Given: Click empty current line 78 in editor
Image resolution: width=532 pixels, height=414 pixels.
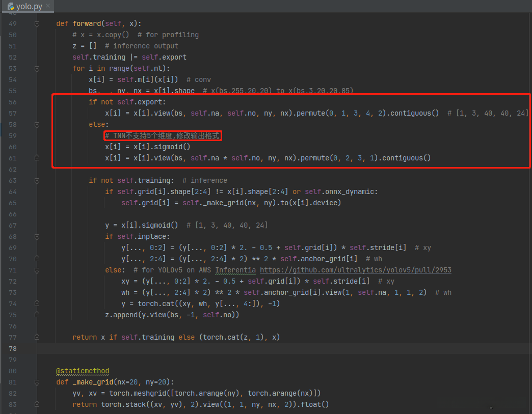Looking at the screenshot, I should tap(284, 348).
